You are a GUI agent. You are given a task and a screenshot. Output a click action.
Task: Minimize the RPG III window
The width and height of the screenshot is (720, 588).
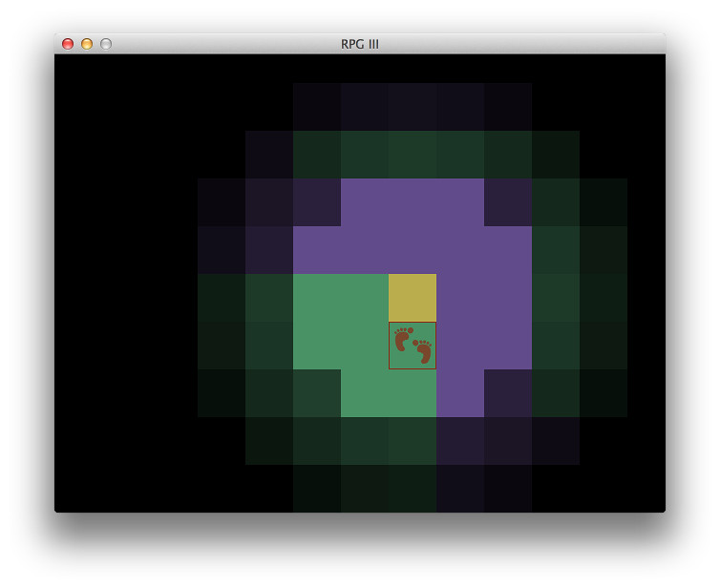click(87, 44)
